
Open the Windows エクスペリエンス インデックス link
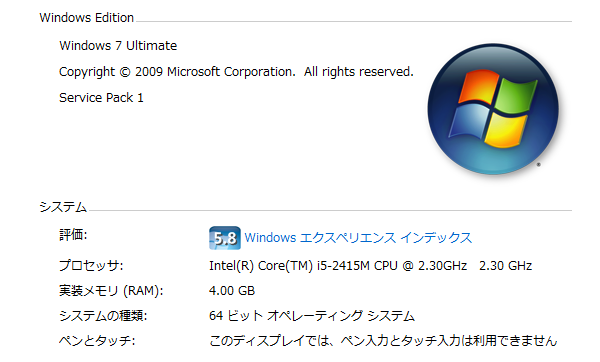pyautogui.click(x=358, y=238)
